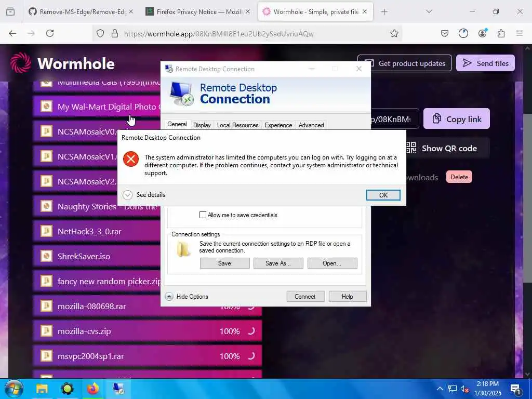532x399 pixels.
Task: Click OK in the error dialog
Action: pos(383,195)
